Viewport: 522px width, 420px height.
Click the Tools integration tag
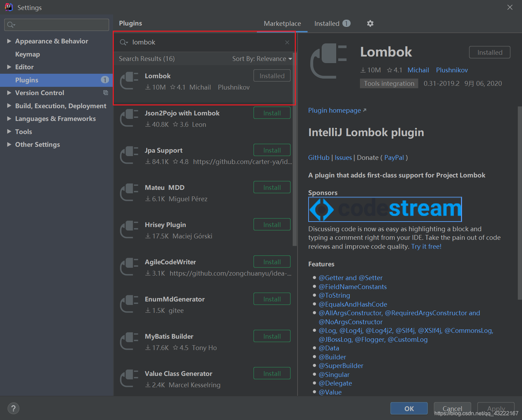(x=389, y=83)
